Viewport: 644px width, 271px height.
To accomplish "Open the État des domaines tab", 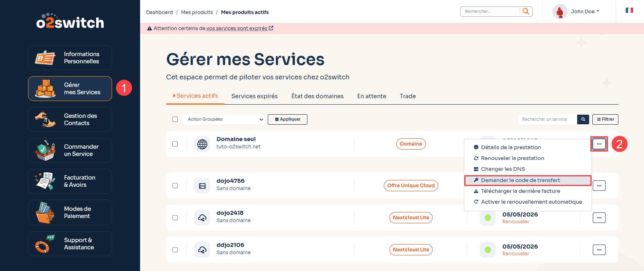I will click(x=317, y=96).
